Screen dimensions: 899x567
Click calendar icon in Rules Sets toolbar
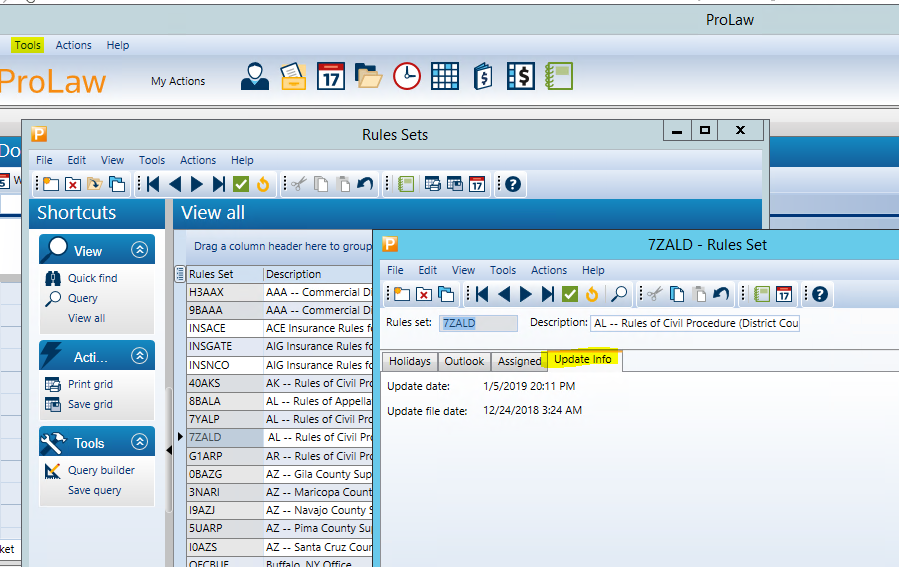coord(477,184)
